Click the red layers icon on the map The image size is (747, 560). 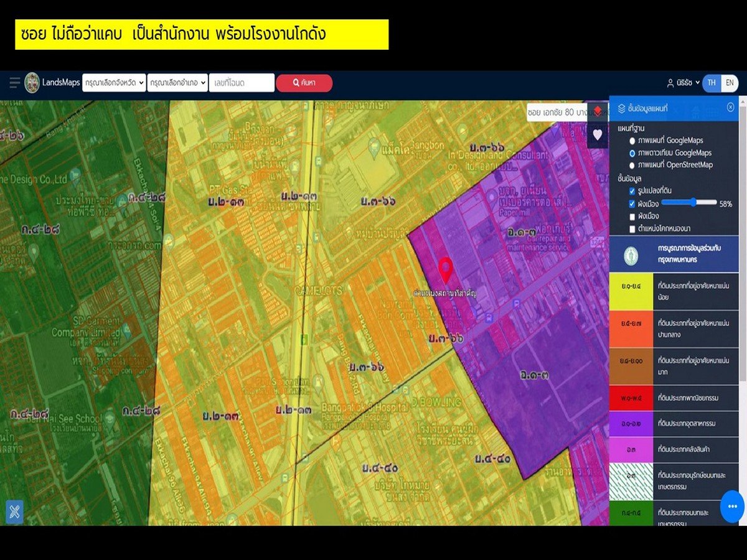598,111
